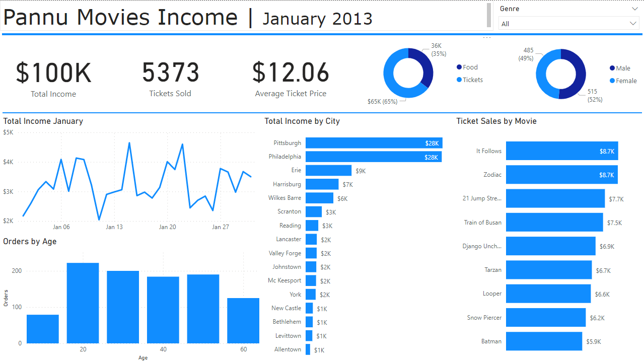Viewport: 644px width, 362px height.
Task: Select the Tarzan ticket sales bar
Action: pos(549,270)
